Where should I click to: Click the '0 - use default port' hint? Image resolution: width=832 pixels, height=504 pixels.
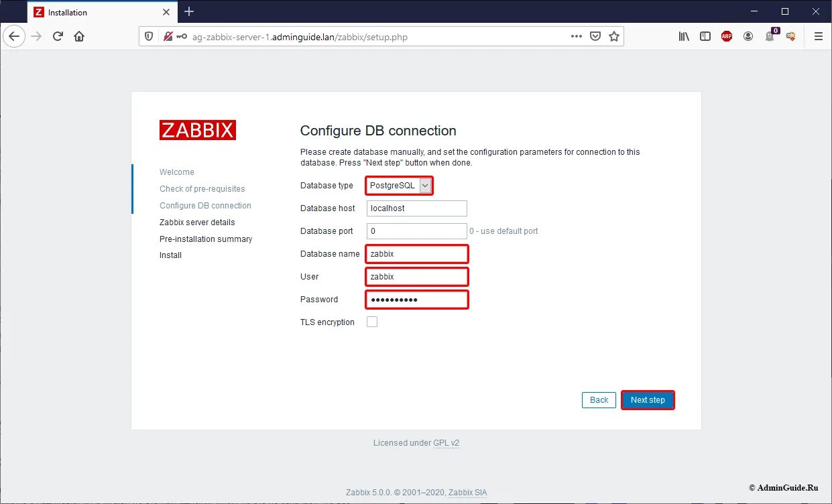point(503,231)
